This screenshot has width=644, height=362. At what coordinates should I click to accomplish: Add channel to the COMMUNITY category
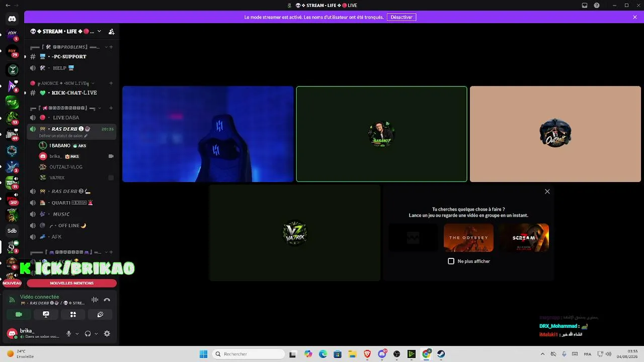111,108
